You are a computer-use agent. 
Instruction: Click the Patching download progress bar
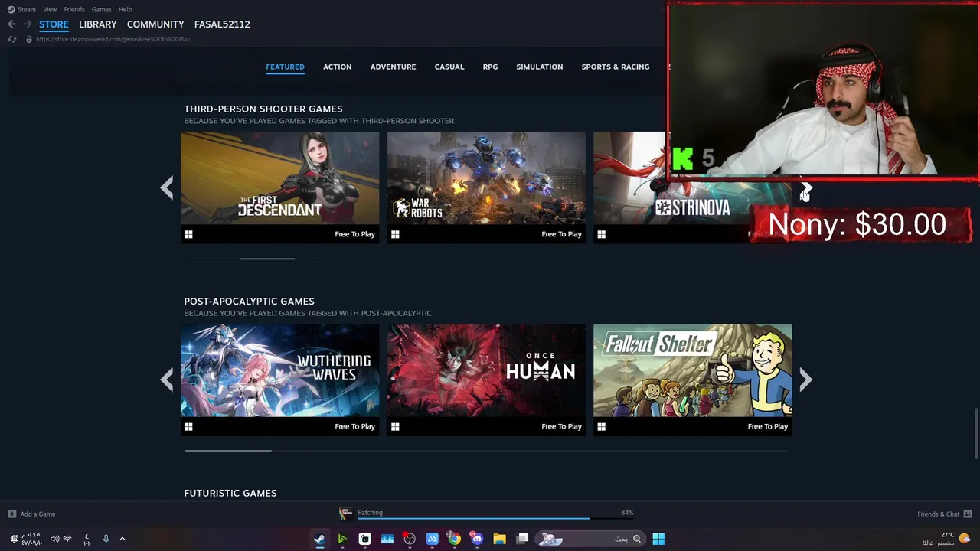point(496,519)
